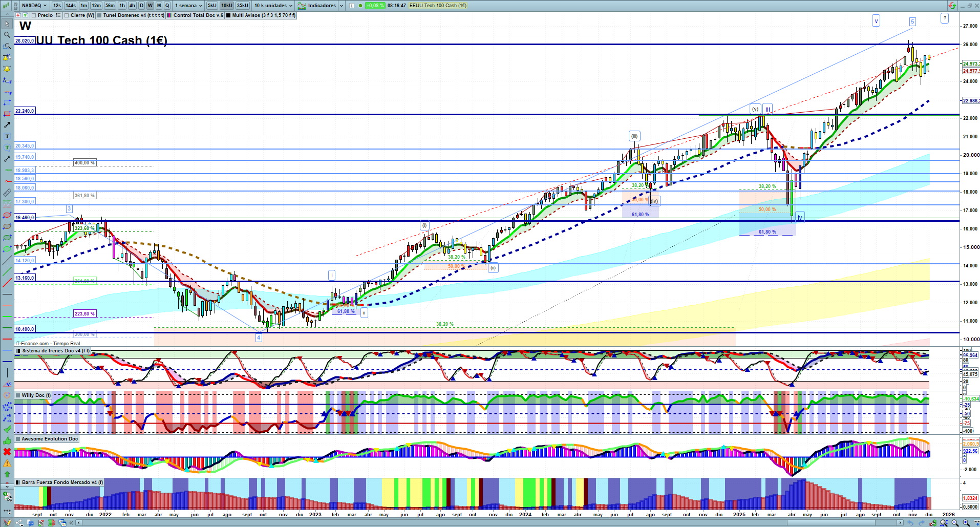980x527 pixels.
Task: Switch to the D daily timeframe
Action: pos(141,6)
